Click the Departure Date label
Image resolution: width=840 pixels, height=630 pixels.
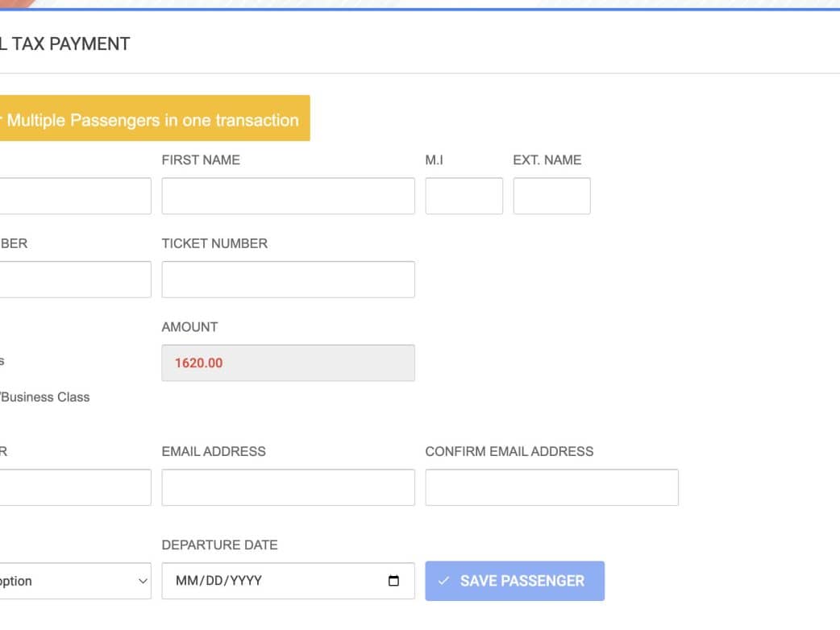coord(219,545)
